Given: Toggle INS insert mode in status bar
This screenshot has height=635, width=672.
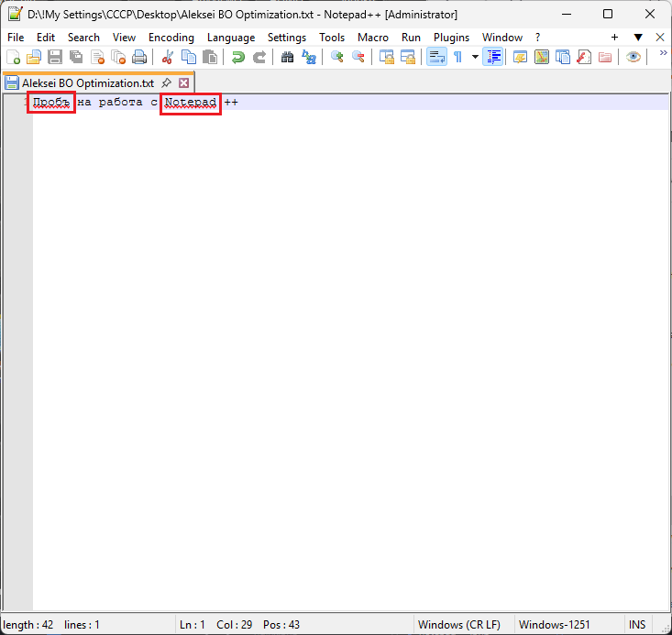Looking at the screenshot, I should [x=637, y=625].
